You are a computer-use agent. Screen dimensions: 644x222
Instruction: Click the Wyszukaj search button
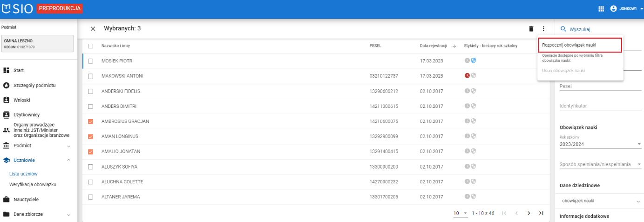tap(576, 29)
